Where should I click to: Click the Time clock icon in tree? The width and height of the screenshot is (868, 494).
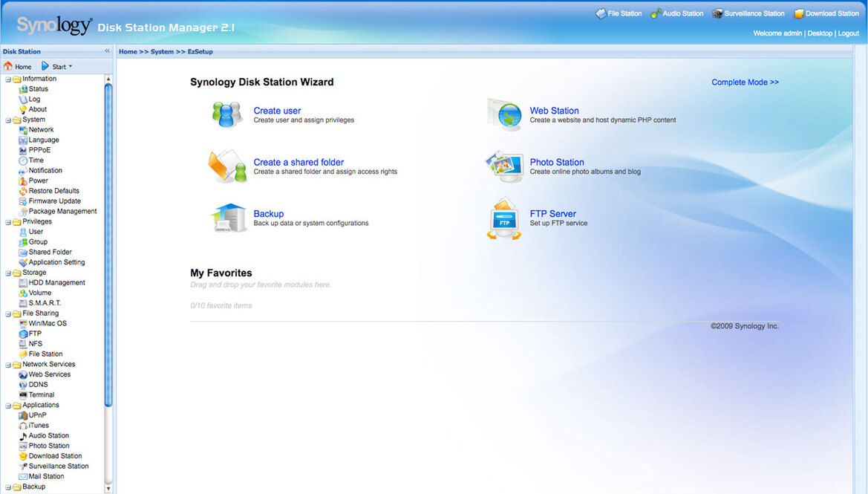(23, 160)
